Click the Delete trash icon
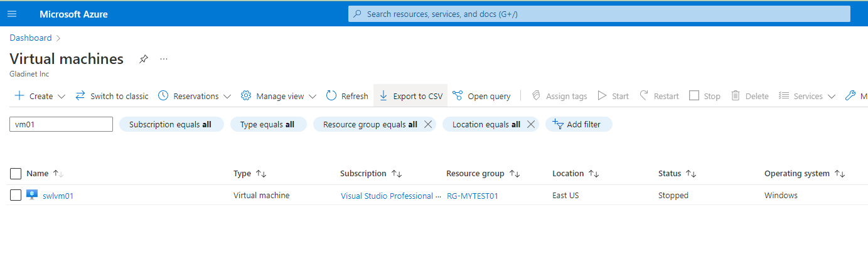The height and width of the screenshot is (259, 868). click(x=736, y=96)
